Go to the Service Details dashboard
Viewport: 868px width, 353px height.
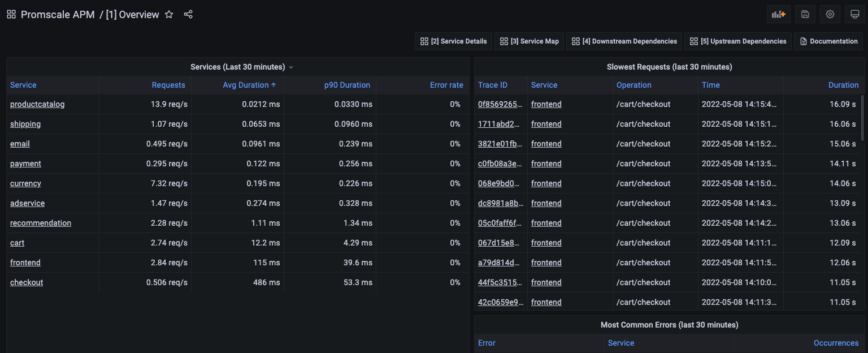coord(453,41)
